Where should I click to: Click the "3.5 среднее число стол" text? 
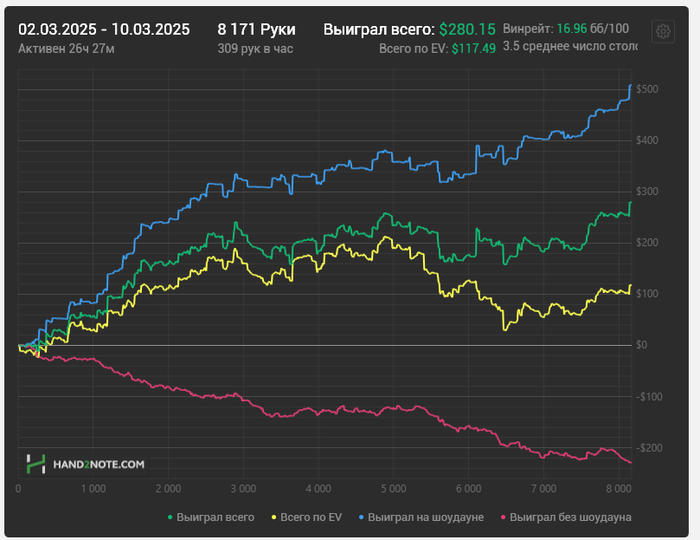(x=570, y=46)
